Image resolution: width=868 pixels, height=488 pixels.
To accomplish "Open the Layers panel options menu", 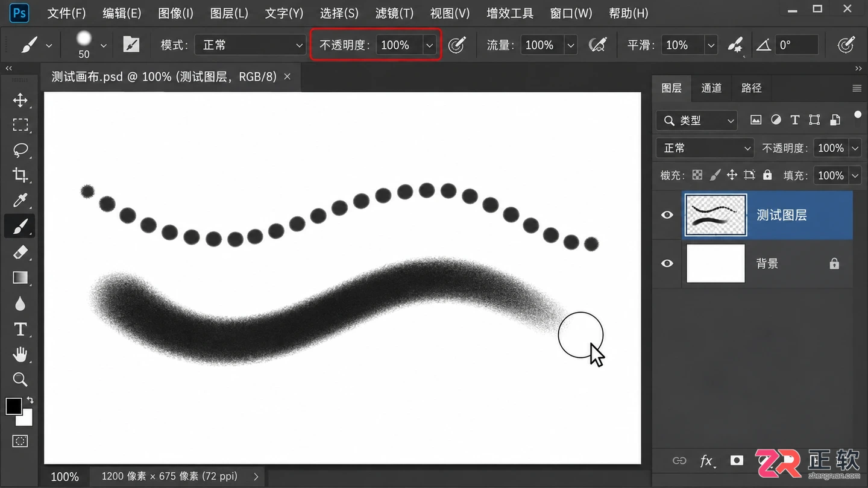I will click(857, 88).
